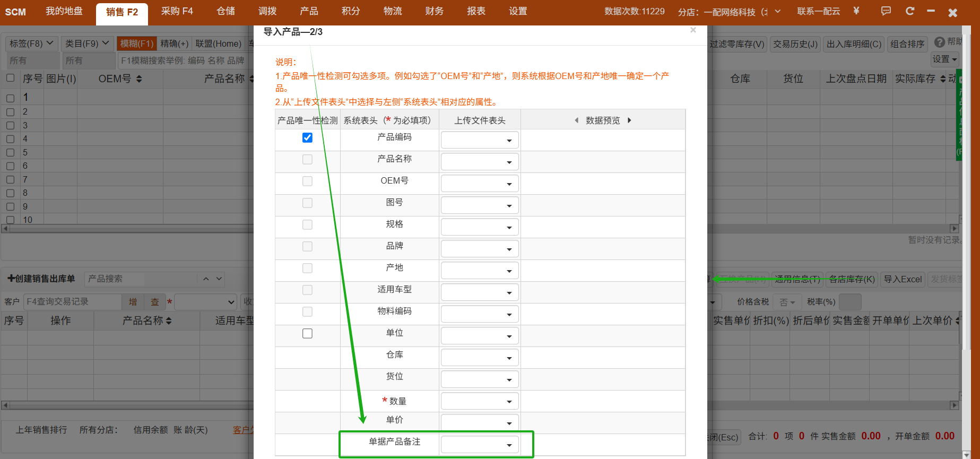The width and height of the screenshot is (980, 459).
Task: Open 财务 menu
Action: [434, 11]
